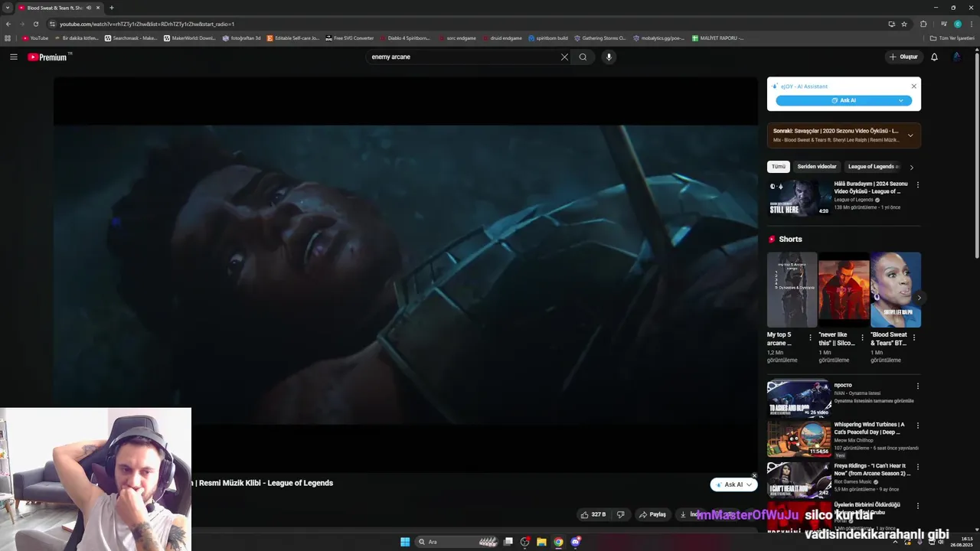Viewport: 980px width, 551px height.
Task: Open File Explorer from the taskbar
Action: (x=541, y=542)
